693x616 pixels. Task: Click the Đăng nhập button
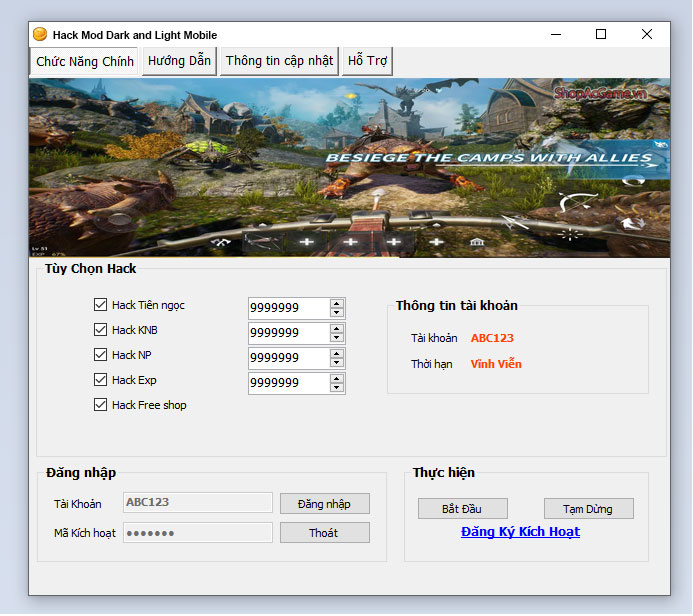click(x=325, y=504)
